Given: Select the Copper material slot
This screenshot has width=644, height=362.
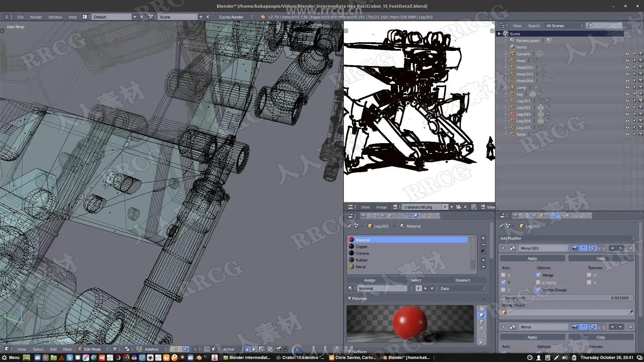Looking at the screenshot, I should [362, 247].
